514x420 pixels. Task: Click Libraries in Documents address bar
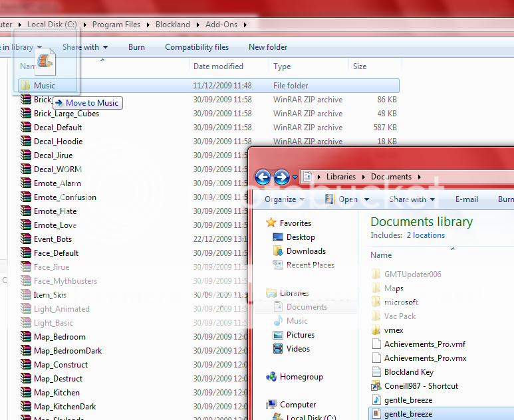[x=341, y=177]
